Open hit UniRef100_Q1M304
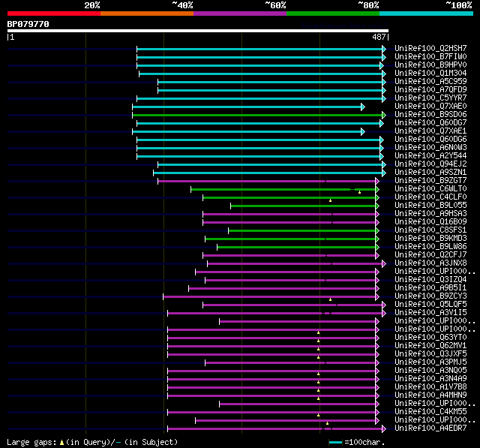 coord(430,74)
